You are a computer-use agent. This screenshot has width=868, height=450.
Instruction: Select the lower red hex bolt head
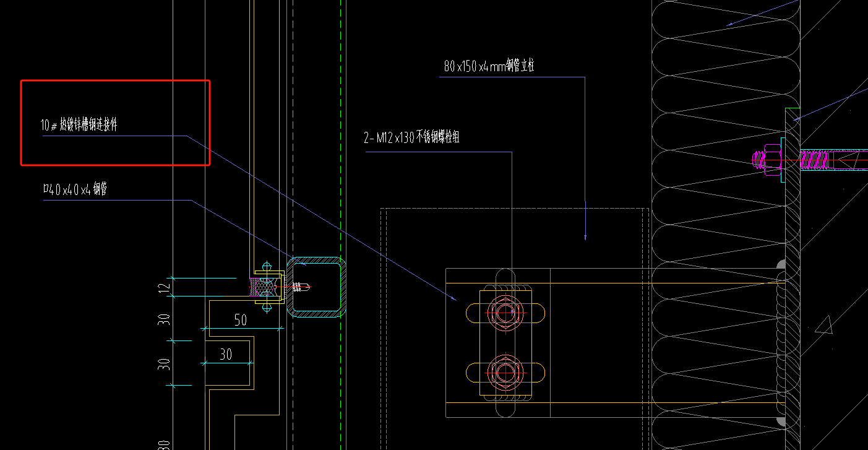(x=504, y=371)
